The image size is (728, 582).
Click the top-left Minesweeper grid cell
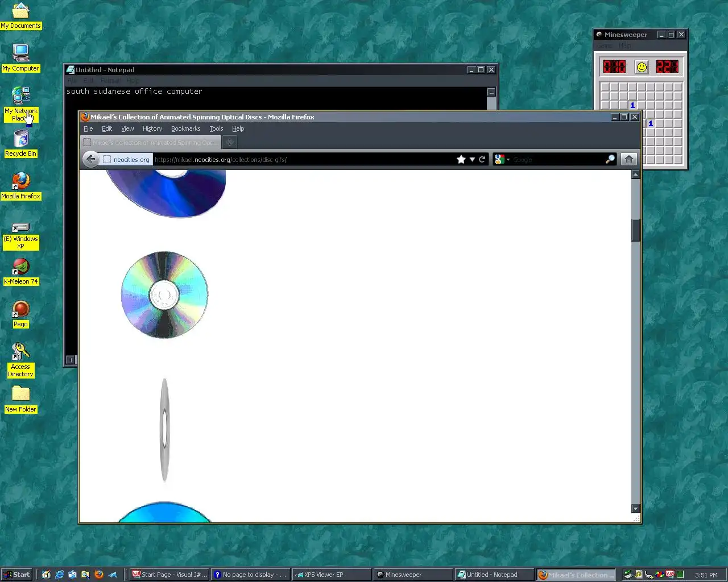pyautogui.click(x=605, y=88)
